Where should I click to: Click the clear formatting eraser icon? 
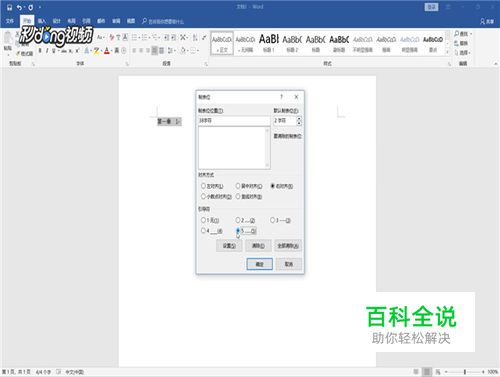click(x=112, y=37)
